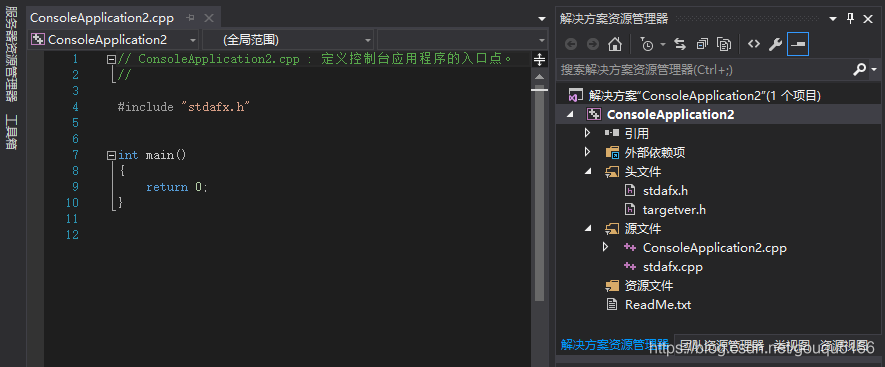Open the 服务器资源管理器 side tab
This screenshot has width=885, height=367.
pyautogui.click(x=11, y=53)
